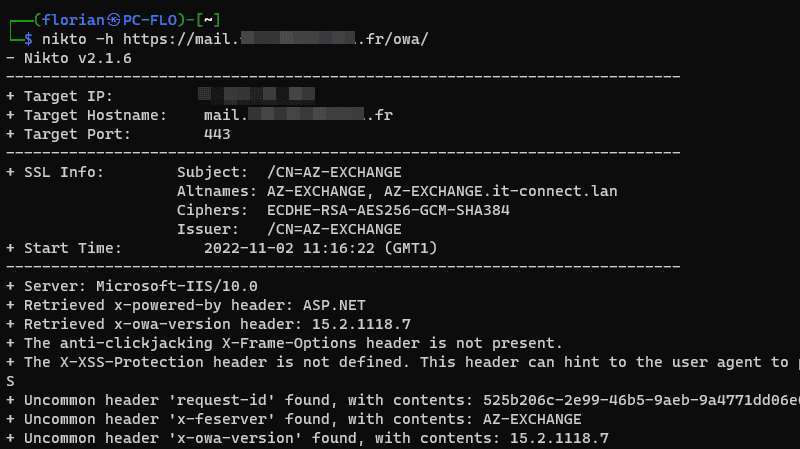Click the tilde directory indicator in the prompt
Viewport: 800px width, 449px height.
[x=208, y=20]
